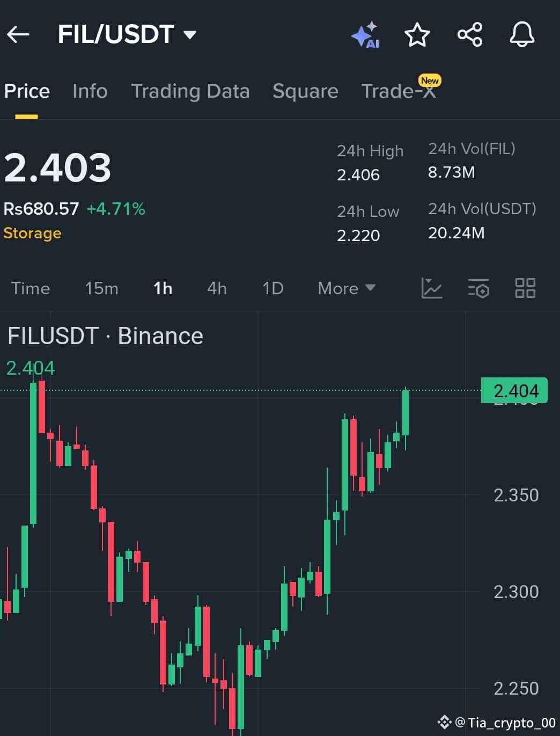Add FIL/USDT to favorites with star
Image resolution: width=560 pixels, height=736 pixels.
coord(417,35)
